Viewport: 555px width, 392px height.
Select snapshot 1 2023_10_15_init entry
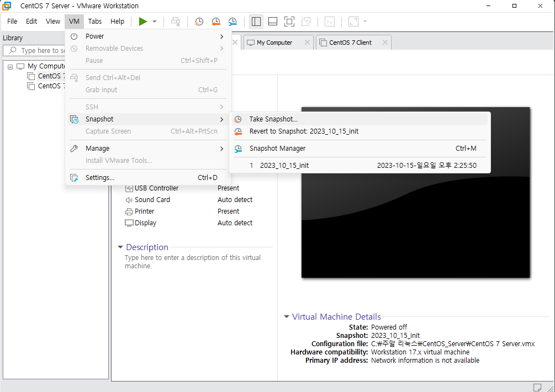[360, 166]
